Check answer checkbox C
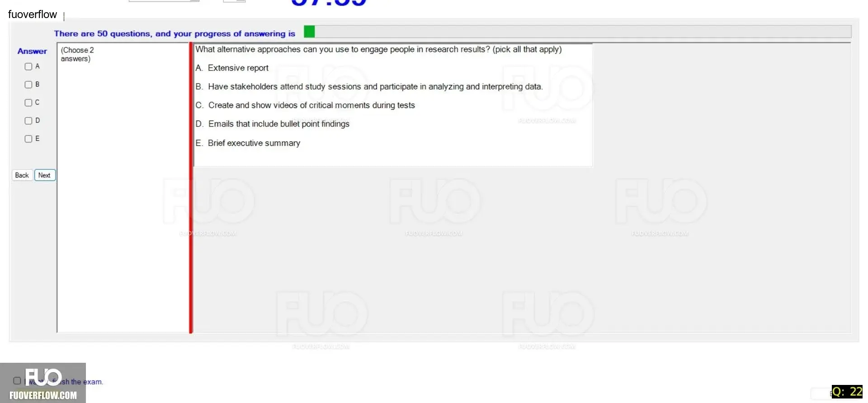868x403 pixels. (28, 103)
